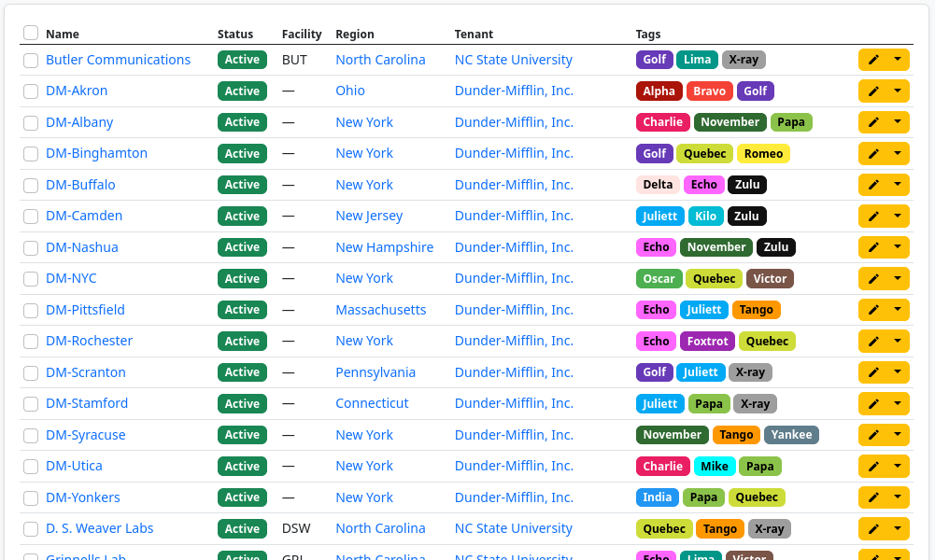The height and width of the screenshot is (560, 935).
Task: Open the Butler Communications site link
Action: [x=118, y=60]
